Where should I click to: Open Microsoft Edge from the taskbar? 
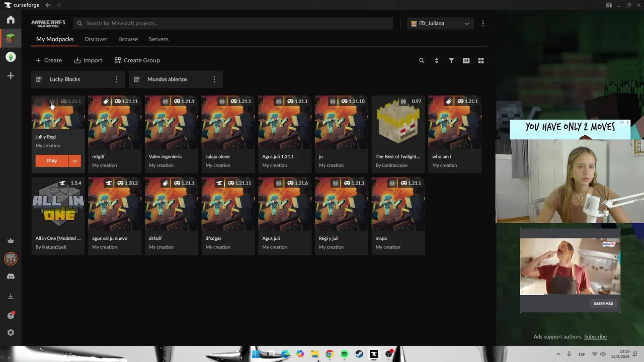285,354
